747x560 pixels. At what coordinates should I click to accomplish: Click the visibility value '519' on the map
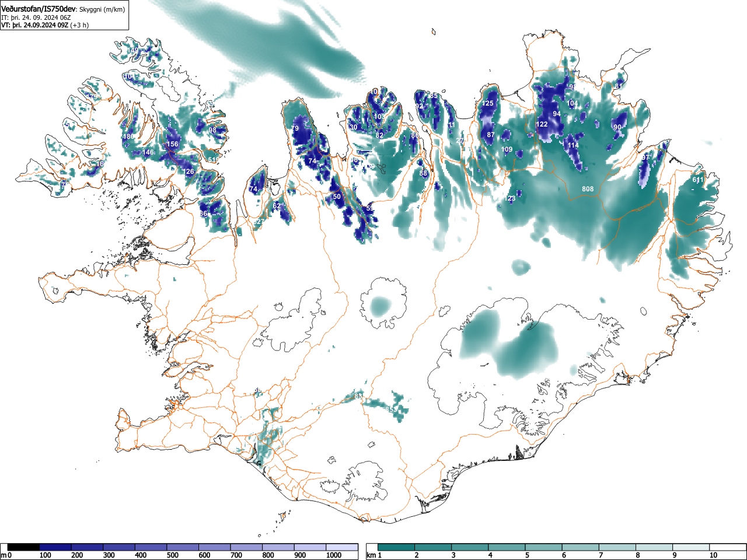[213, 160]
